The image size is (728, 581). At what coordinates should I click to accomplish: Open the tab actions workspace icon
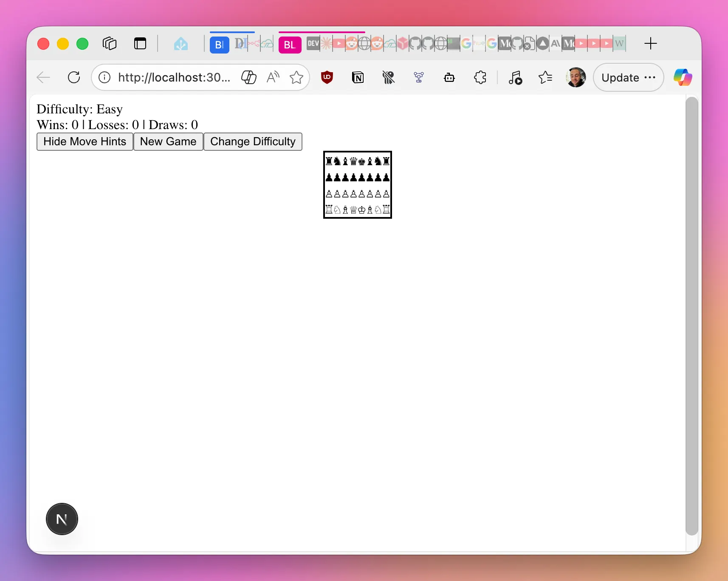pos(109,43)
